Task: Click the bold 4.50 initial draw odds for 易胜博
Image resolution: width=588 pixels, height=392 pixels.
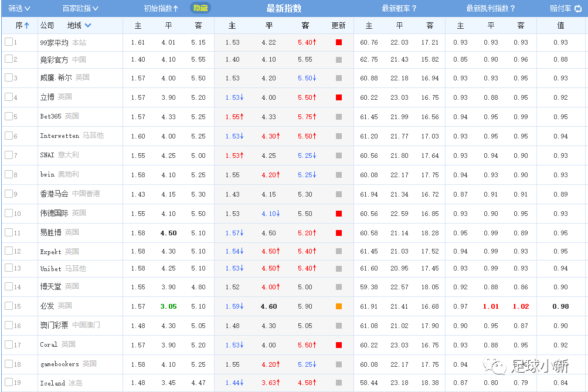Action: pos(168,233)
